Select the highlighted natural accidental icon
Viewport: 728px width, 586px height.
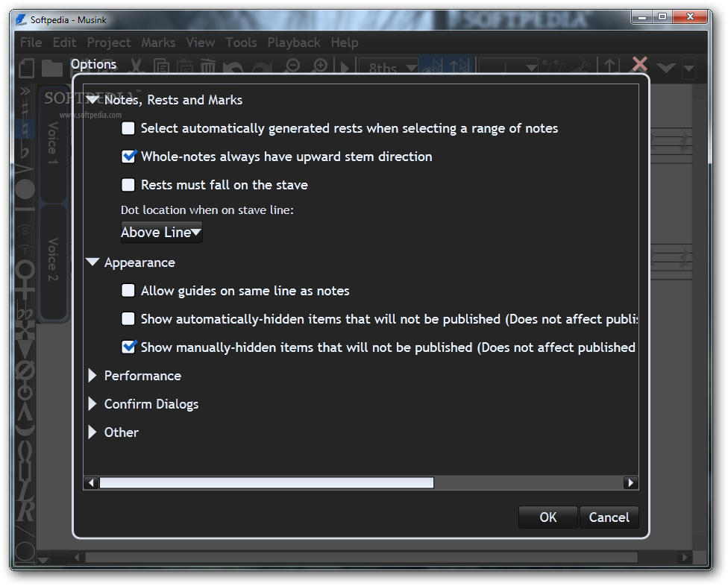pyautogui.click(x=25, y=128)
